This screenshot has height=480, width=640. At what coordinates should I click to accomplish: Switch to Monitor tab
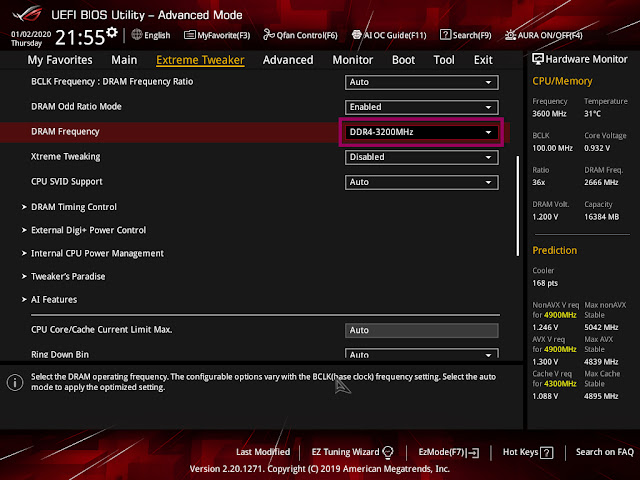coord(353,60)
